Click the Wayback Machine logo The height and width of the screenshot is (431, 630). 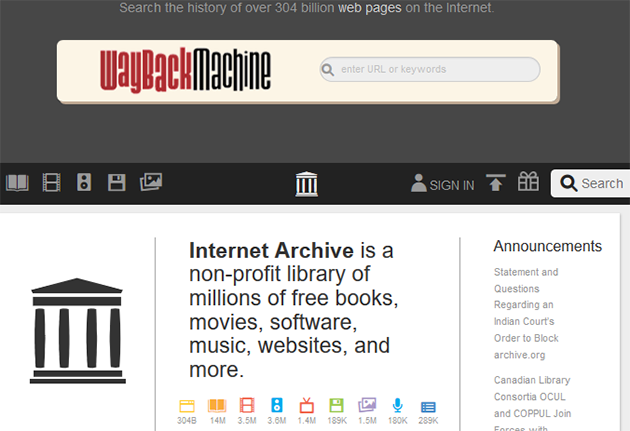pos(185,69)
